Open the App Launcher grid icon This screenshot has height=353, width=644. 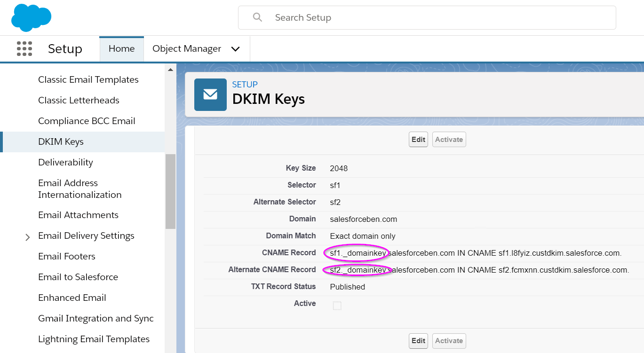pos(24,48)
